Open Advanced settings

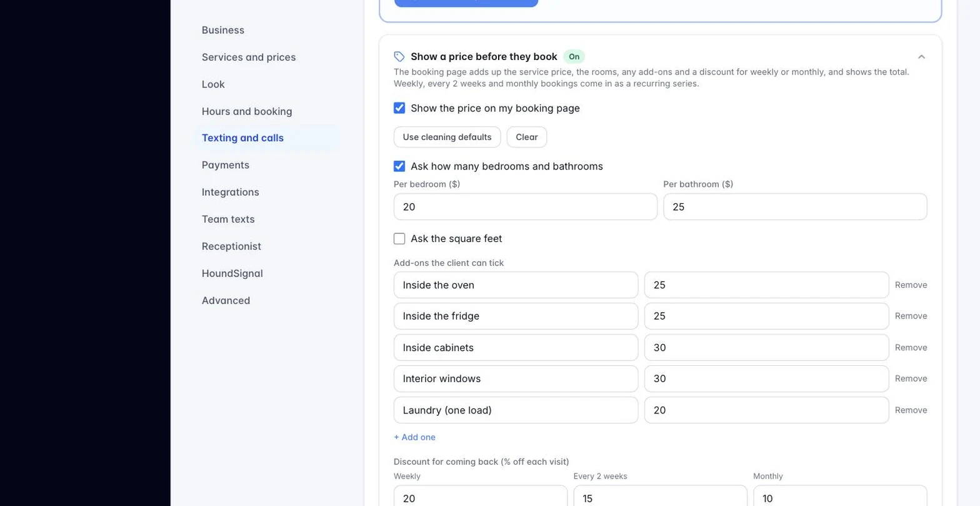pyautogui.click(x=226, y=300)
